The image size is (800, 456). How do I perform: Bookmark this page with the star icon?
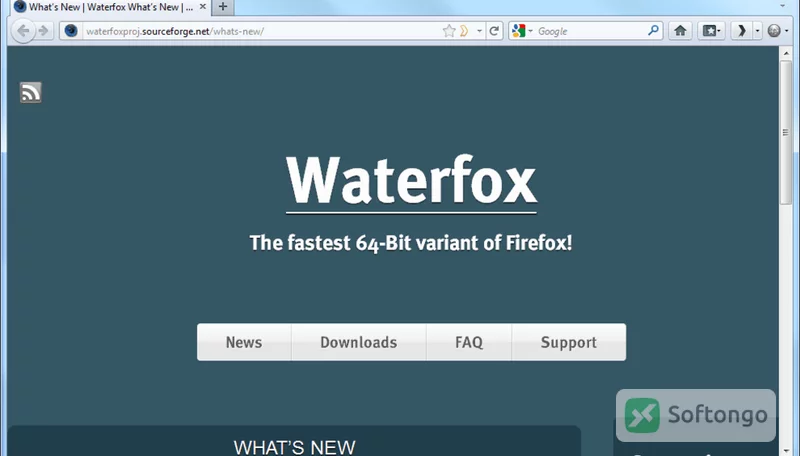tap(449, 31)
